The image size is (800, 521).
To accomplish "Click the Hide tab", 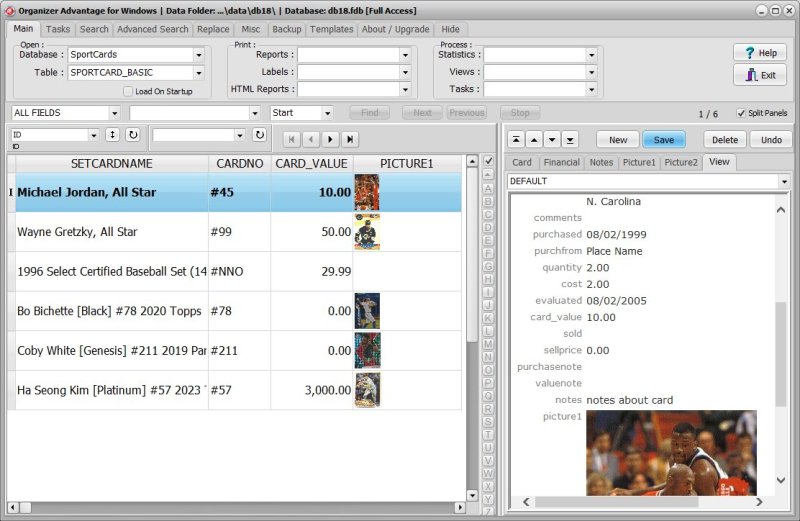I will tap(450, 29).
